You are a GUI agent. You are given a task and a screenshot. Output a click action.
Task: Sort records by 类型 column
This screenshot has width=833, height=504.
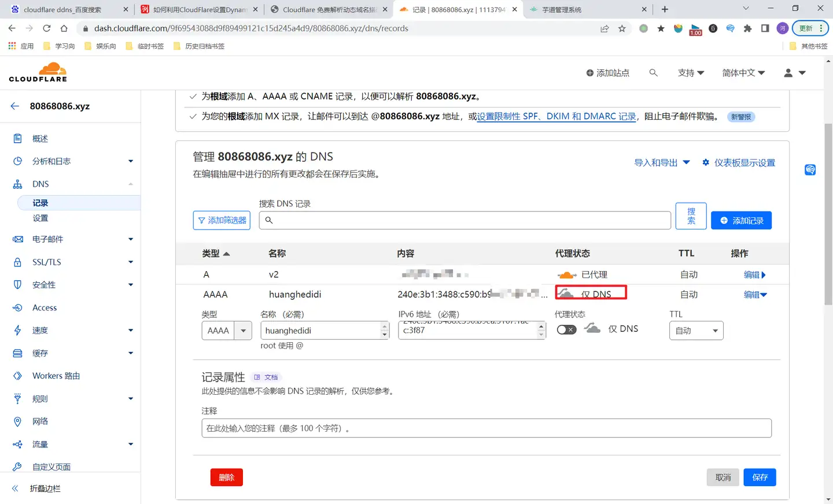[216, 253]
